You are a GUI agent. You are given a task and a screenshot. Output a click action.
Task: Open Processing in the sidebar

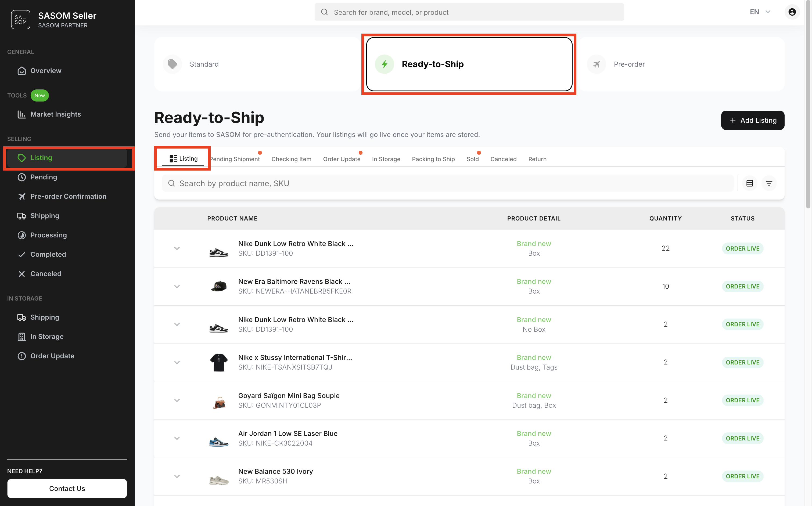click(48, 235)
